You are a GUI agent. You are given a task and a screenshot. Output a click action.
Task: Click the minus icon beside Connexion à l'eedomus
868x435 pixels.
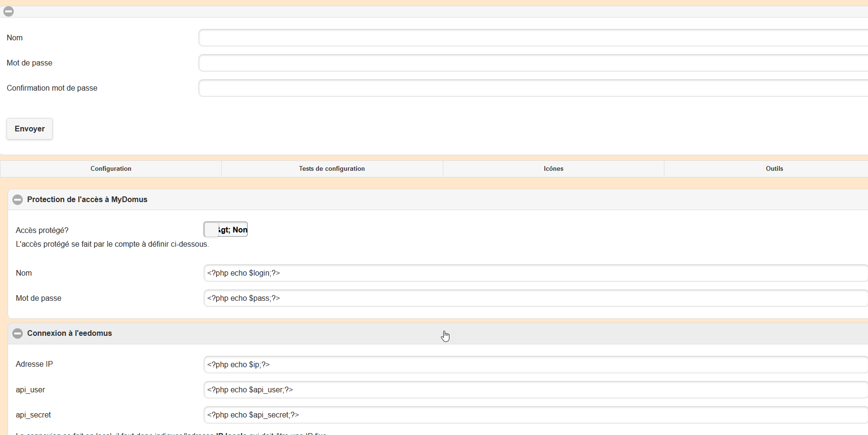click(x=18, y=333)
